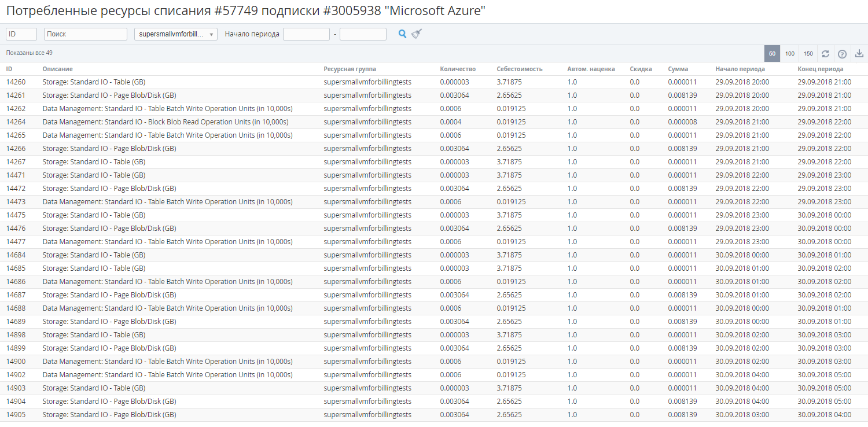Sort by the ID column header
868x427 pixels.
[9, 69]
